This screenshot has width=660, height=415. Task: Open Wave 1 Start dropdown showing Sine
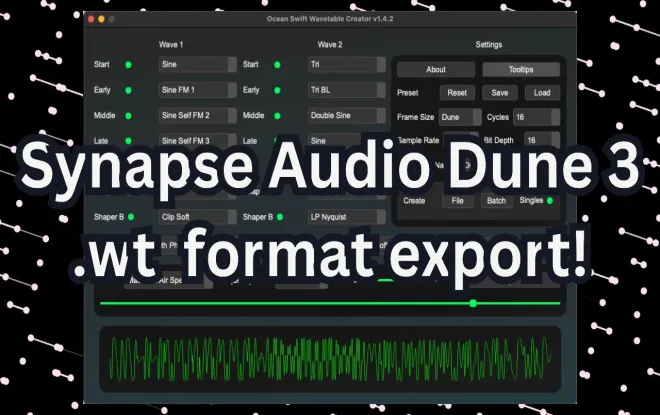pos(197,64)
